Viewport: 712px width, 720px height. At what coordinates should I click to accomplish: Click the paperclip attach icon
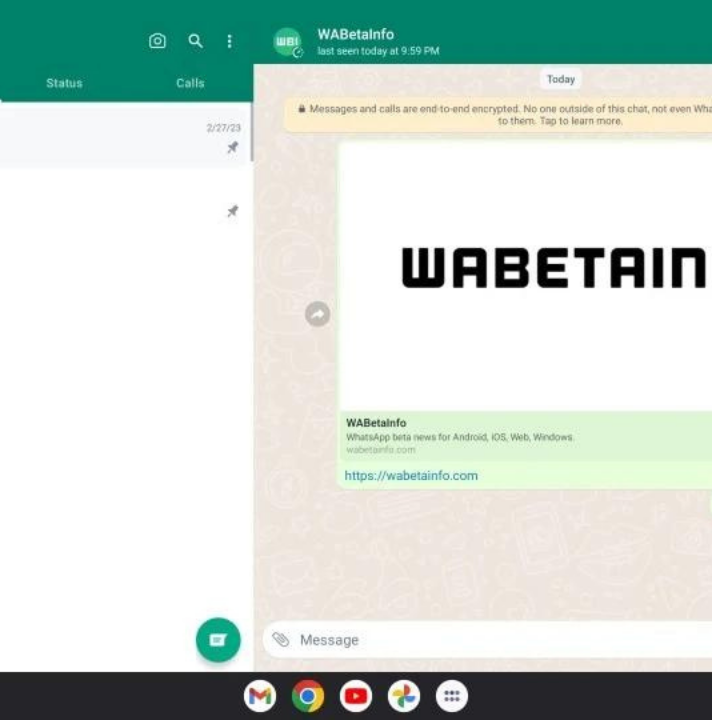point(280,639)
